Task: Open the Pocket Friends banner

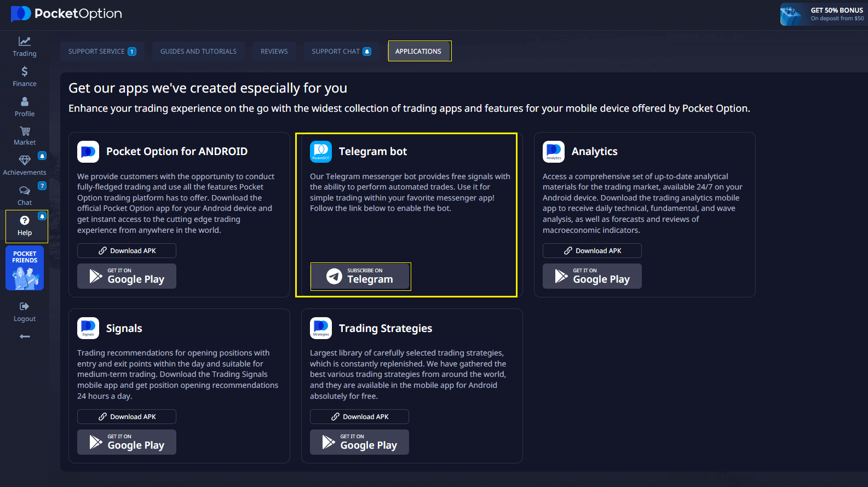Action: (25, 268)
